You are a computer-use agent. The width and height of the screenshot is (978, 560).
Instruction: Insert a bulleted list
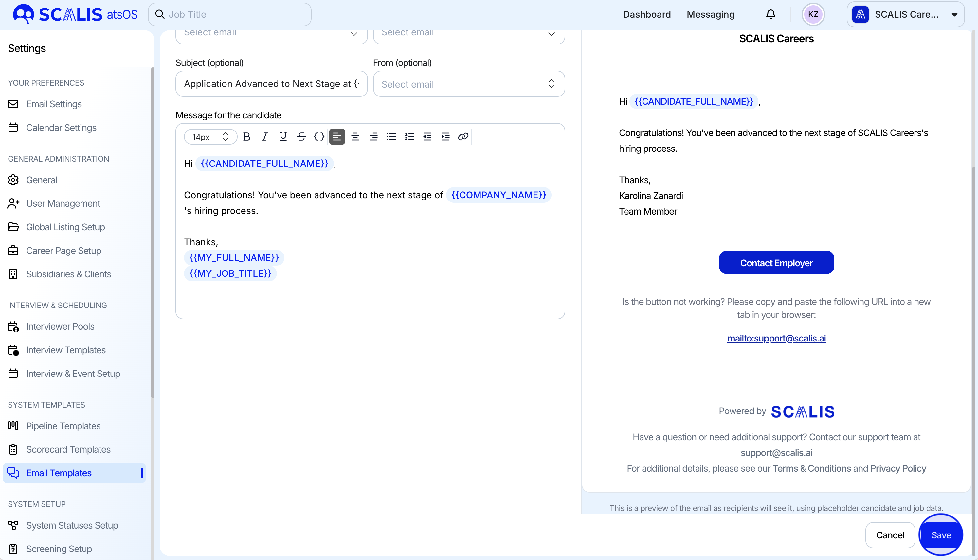(x=391, y=136)
